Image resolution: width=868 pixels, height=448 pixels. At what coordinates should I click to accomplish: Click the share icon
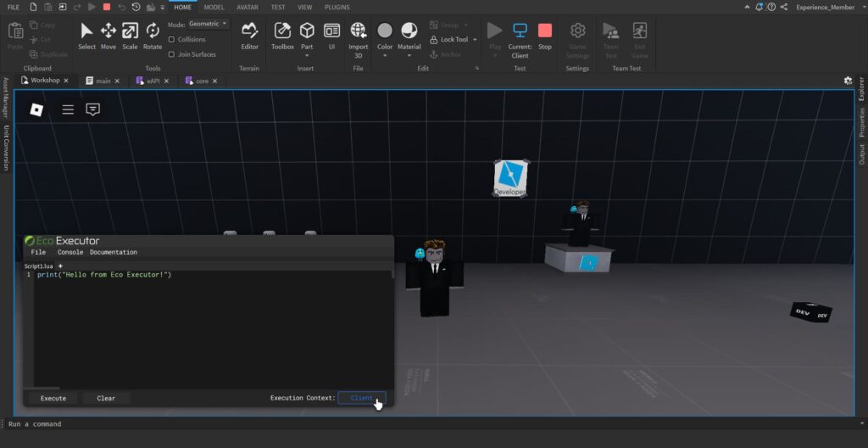784,7
